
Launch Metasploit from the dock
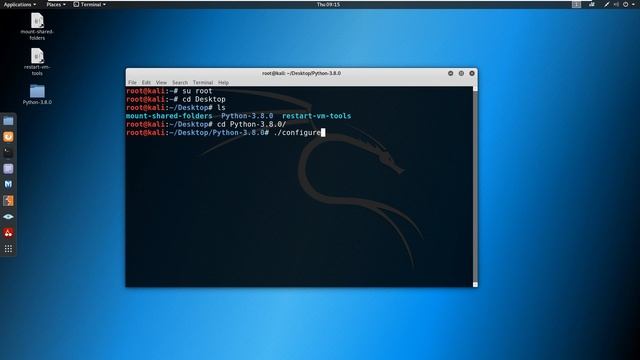coord(8,184)
